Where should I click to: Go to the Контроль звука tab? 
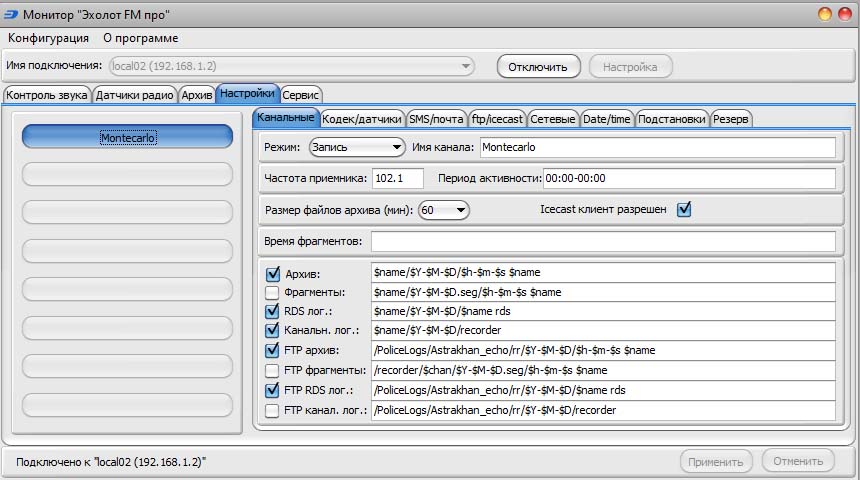47,95
